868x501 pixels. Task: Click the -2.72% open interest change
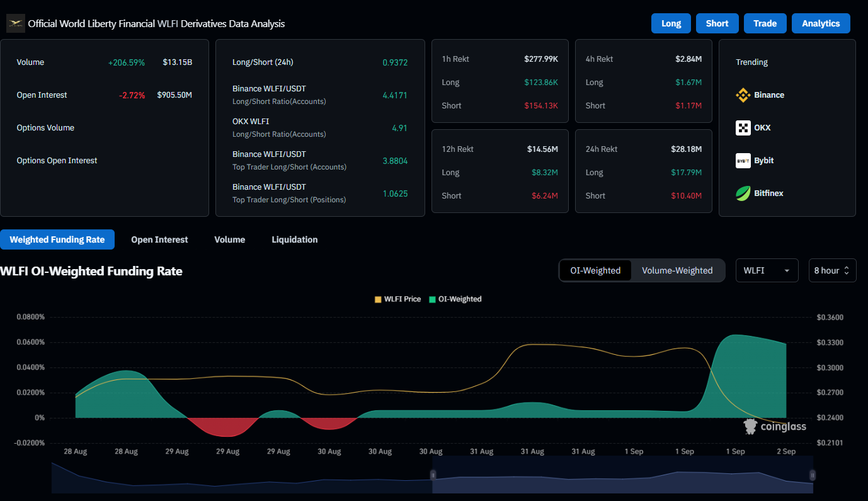tap(132, 95)
